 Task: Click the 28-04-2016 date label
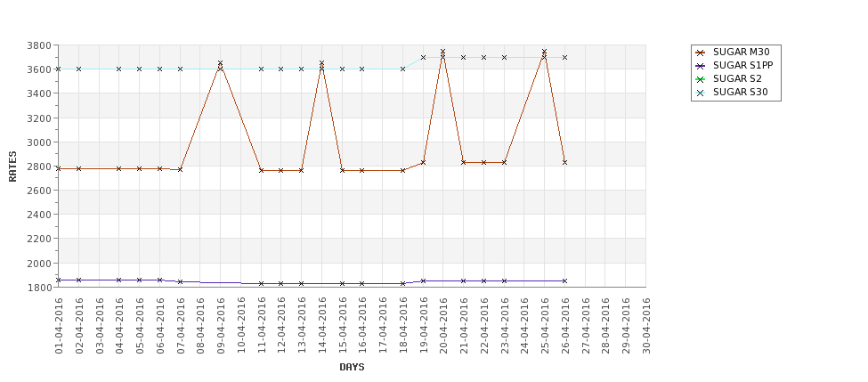[605, 326]
